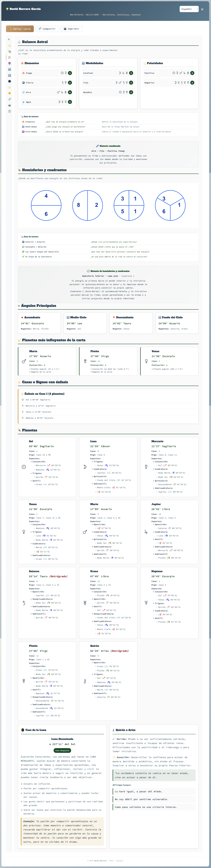This screenshot has width=211, height=868.
Task: Open the robot icon in the sidebar
Action: click(9, 105)
